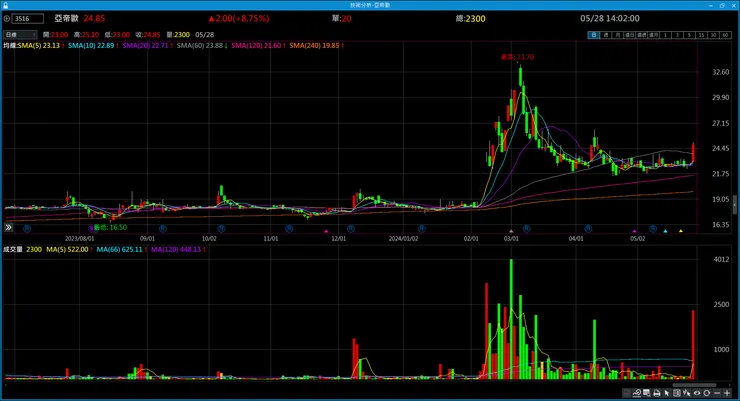Screen dimensions: 740x401
Task: Zoom in chart with plus icon
Action: pos(727,393)
